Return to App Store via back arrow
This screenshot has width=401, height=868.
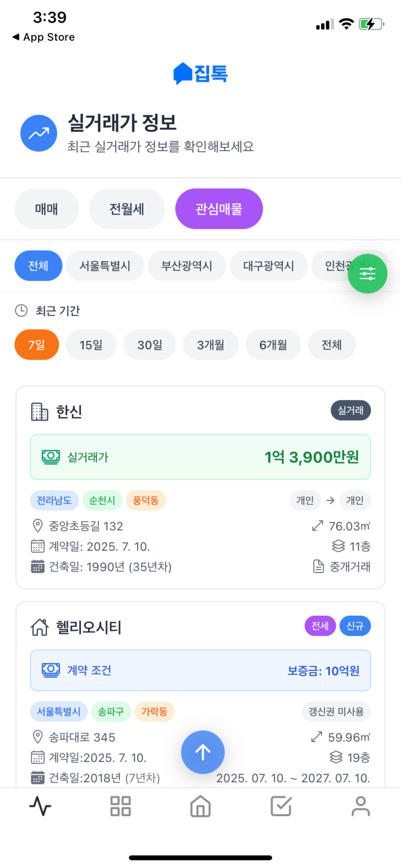click(x=43, y=37)
